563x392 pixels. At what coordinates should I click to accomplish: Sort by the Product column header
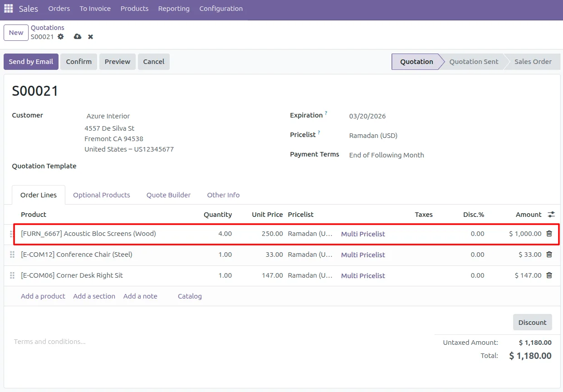tap(34, 215)
